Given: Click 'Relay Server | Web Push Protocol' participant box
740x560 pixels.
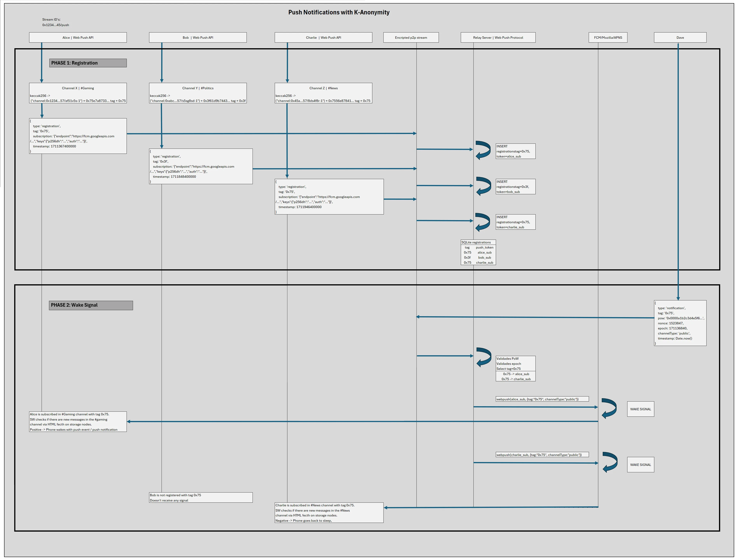Looking at the screenshot, I should pyautogui.click(x=498, y=38).
